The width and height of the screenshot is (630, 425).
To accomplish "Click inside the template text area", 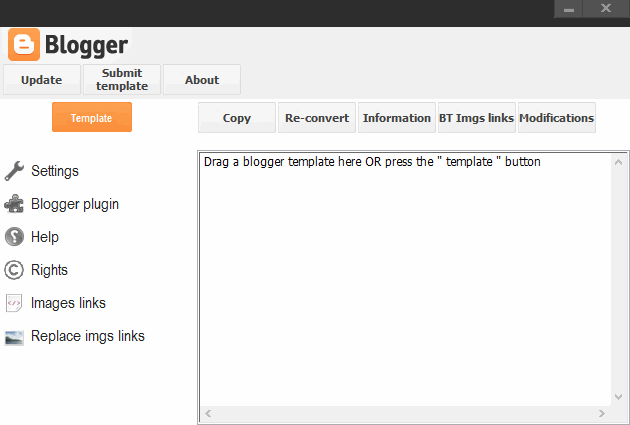I will pyautogui.click(x=405, y=281).
